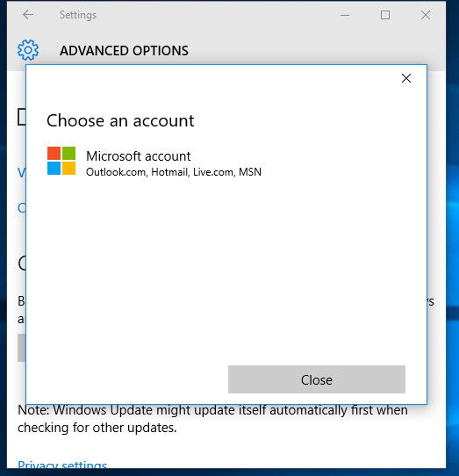Minimize the Settings window

click(345, 15)
